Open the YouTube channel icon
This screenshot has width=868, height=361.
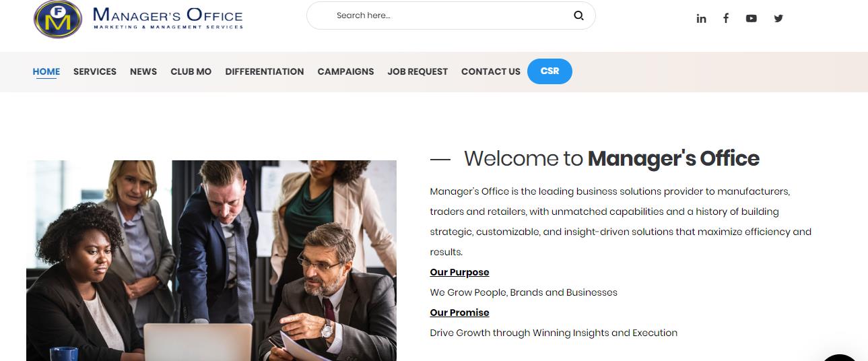pos(752,19)
